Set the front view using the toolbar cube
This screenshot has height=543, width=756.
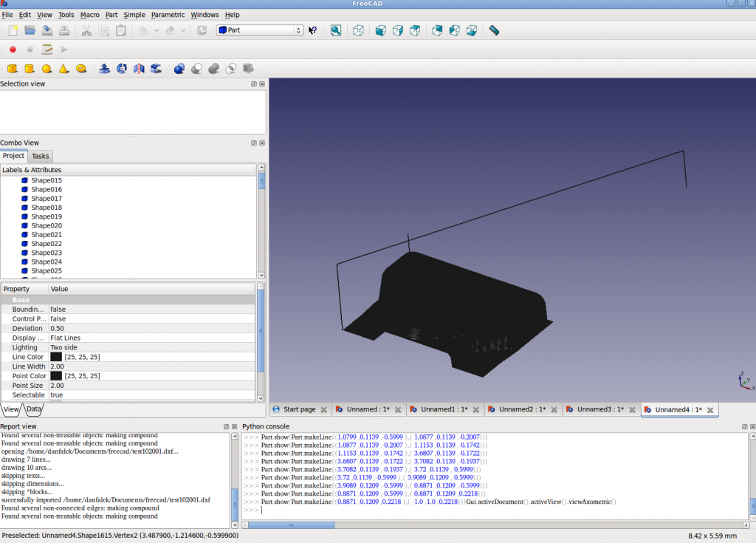click(x=380, y=30)
